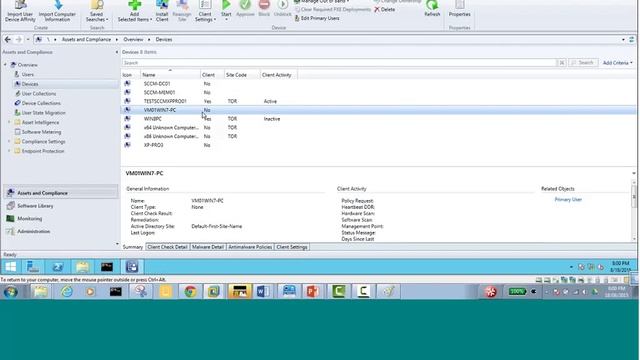
Task: Switch to the Client Settings tab
Action: click(x=292, y=247)
